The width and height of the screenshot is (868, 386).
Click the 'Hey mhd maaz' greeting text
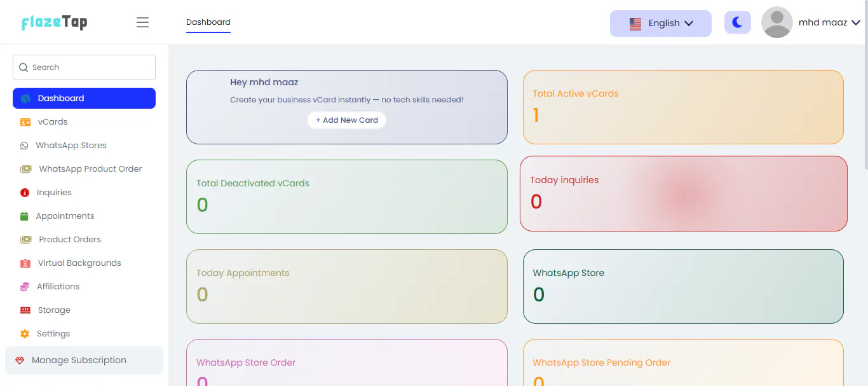coord(264,83)
